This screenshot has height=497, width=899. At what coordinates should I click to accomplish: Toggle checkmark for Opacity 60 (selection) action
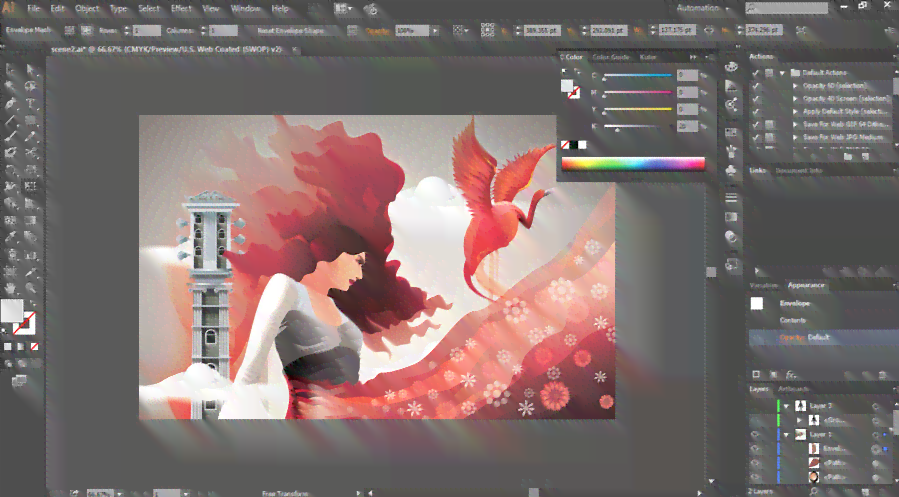point(756,86)
